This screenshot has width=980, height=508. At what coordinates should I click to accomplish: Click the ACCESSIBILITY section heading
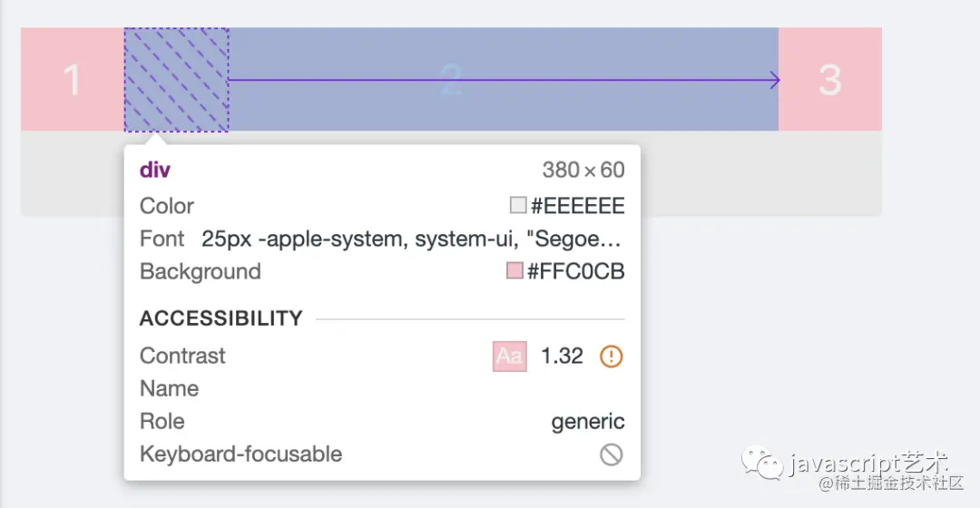tap(220, 318)
